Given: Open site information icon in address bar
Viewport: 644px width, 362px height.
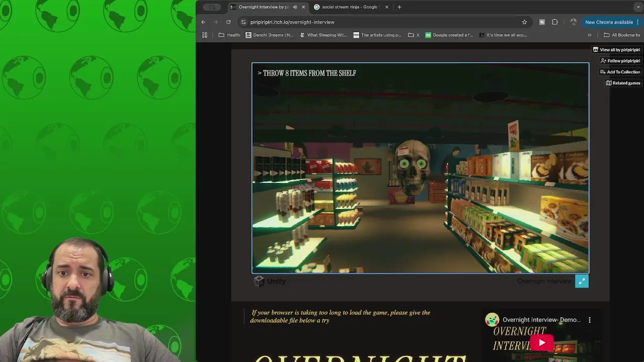Looking at the screenshot, I should coord(244,22).
